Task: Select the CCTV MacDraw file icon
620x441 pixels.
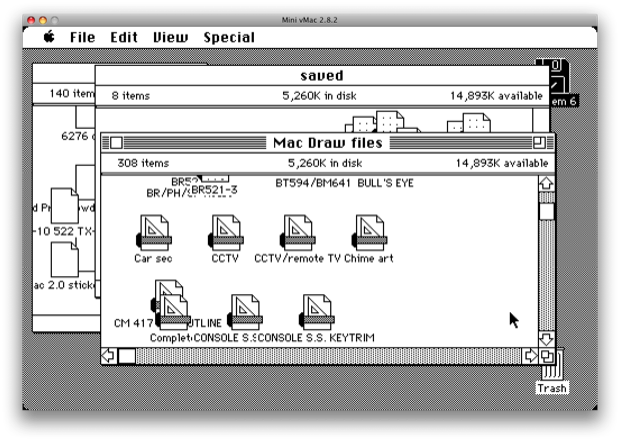Action: [x=226, y=233]
